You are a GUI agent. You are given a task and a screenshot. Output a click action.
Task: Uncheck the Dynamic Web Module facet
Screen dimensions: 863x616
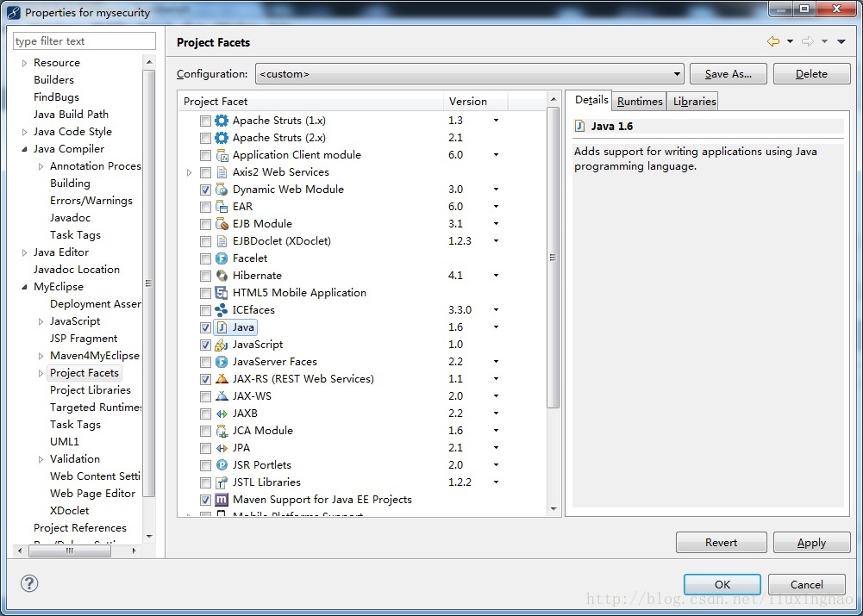[205, 190]
